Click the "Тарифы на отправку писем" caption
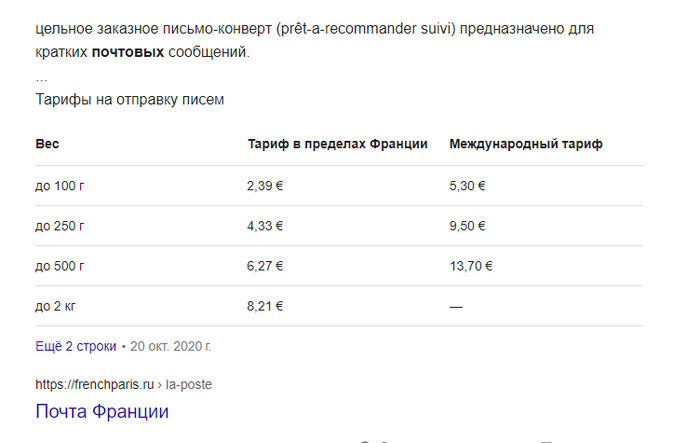700x443 pixels. tap(130, 100)
